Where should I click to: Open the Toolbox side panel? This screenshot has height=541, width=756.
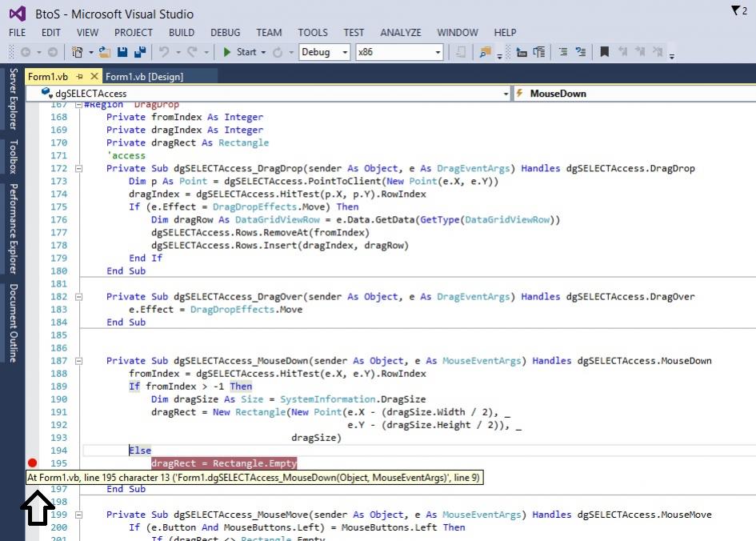(x=13, y=157)
